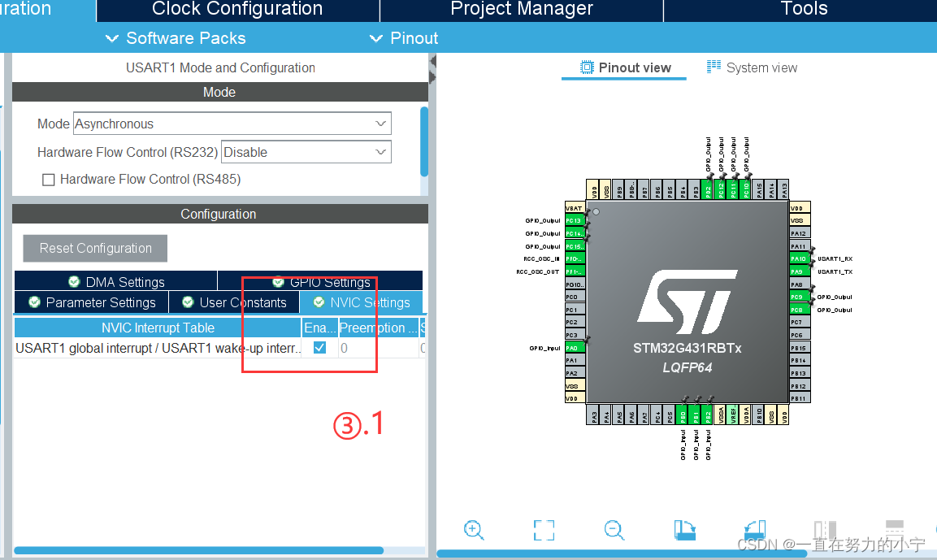Screen dimensions: 937x560
Task: Select the VBAT pin on the chip
Action: point(575,208)
